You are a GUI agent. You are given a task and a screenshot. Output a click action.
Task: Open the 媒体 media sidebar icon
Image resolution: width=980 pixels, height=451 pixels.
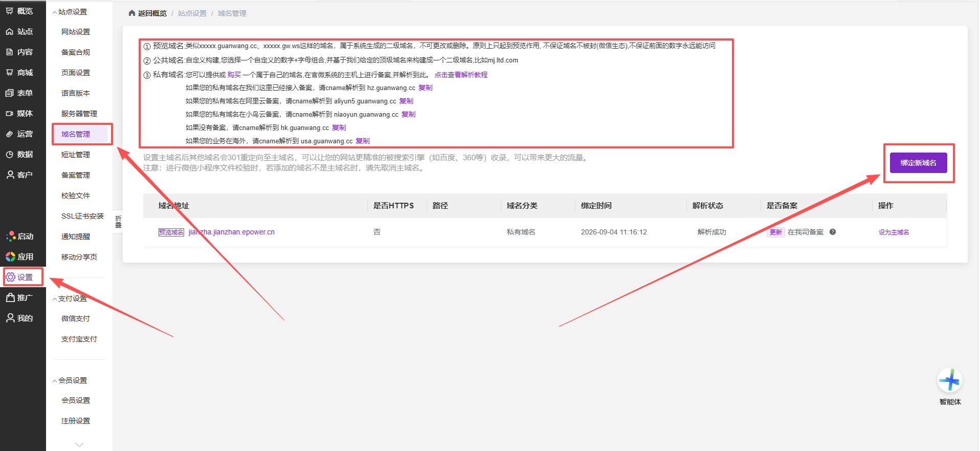pyautogui.click(x=10, y=113)
